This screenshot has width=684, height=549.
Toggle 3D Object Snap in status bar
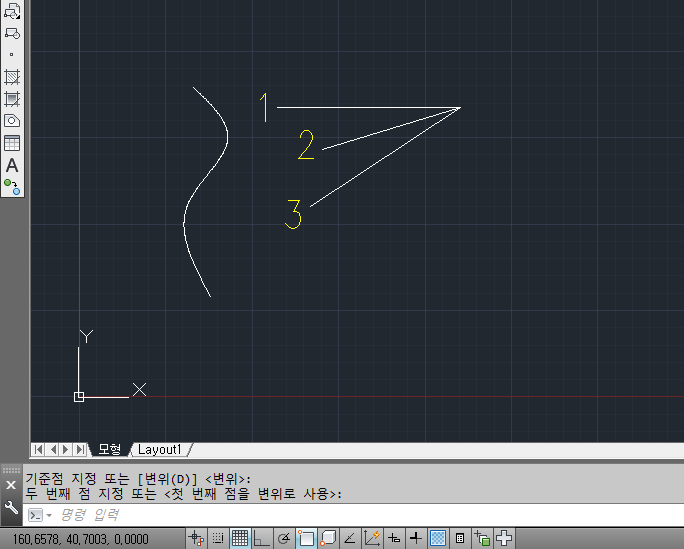328,539
